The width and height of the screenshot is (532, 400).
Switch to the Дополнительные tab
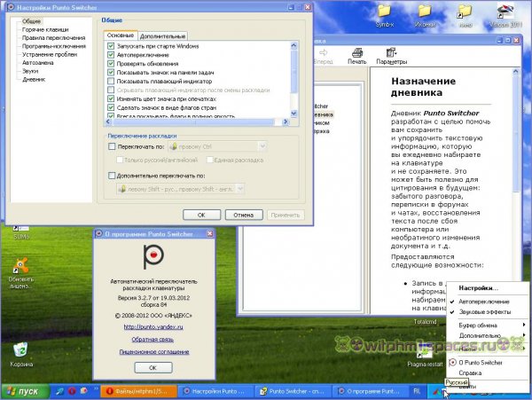click(163, 36)
